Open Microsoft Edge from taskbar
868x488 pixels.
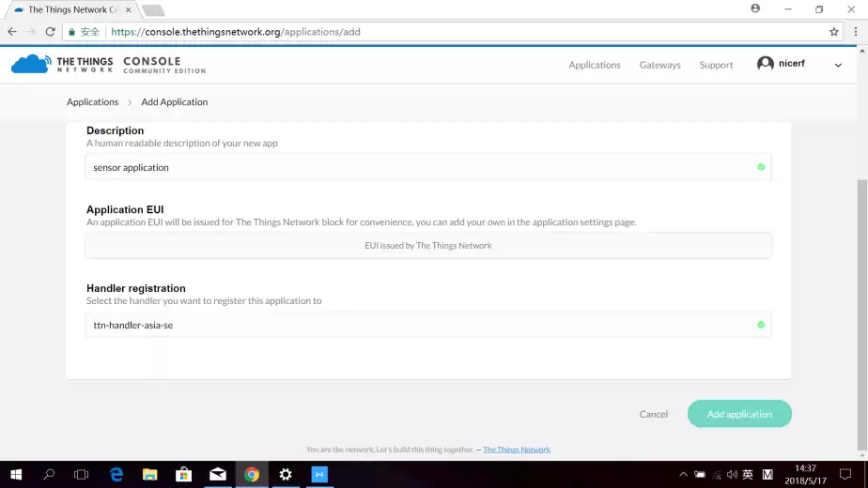(116, 475)
